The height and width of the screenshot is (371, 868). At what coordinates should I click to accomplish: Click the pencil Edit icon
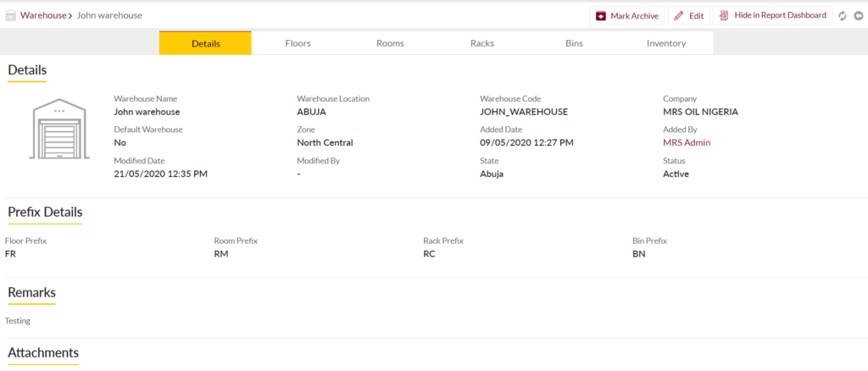point(679,16)
